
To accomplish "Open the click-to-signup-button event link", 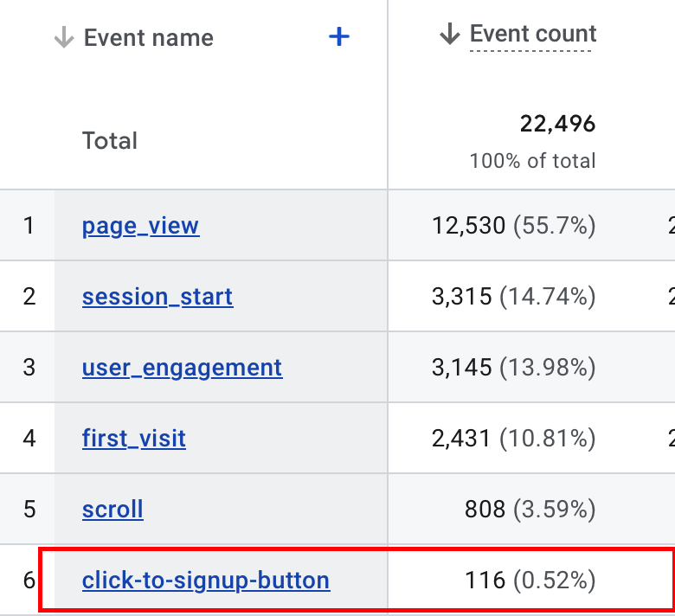I will coord(205,579).
